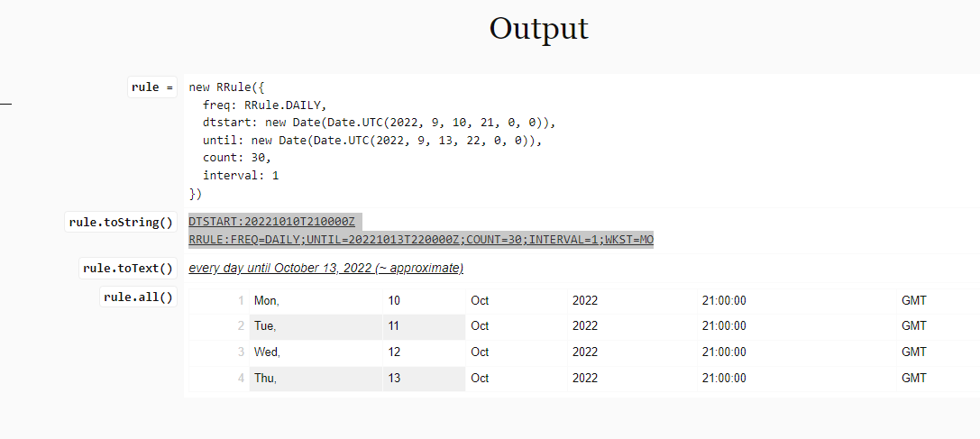Select the 'Wed,' cell in row 3
The height and width of the screenshot is (439, 980).
pos(316,352)
